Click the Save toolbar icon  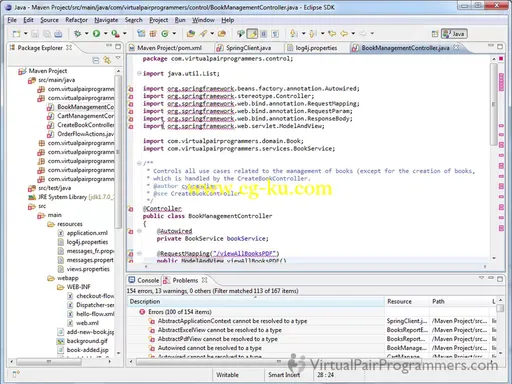coord(35,33)
